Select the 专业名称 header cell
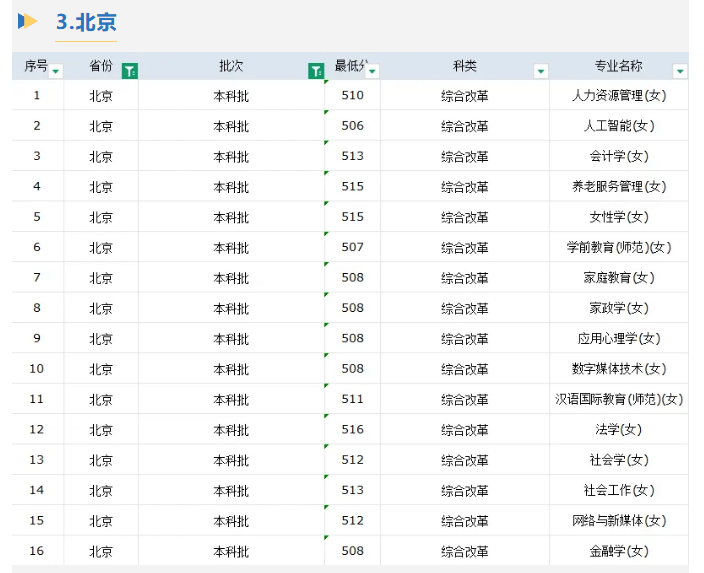This screenshot has width=704, height=573. click(619, 66)
